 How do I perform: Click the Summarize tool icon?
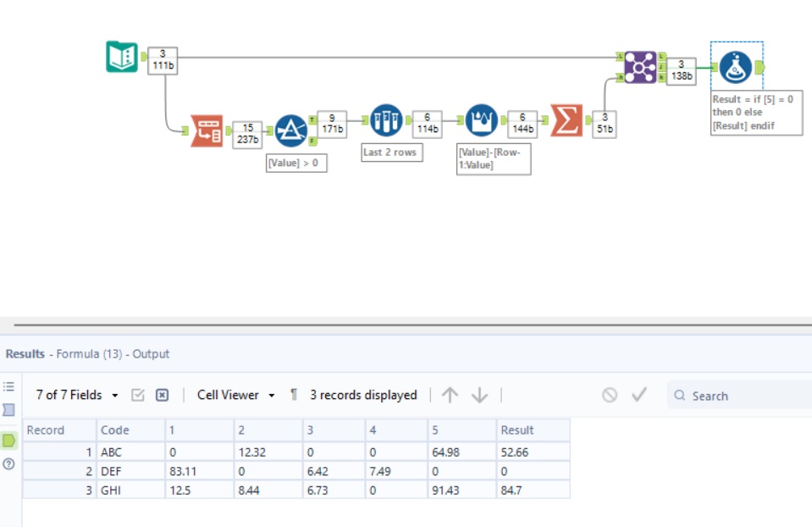(x=566, y=120)
